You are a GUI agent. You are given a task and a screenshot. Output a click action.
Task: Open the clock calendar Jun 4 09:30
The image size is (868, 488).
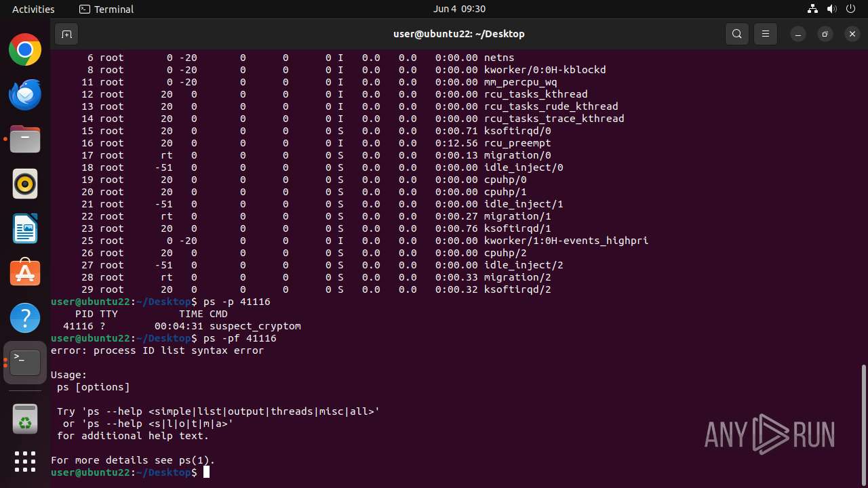point(459,9)
